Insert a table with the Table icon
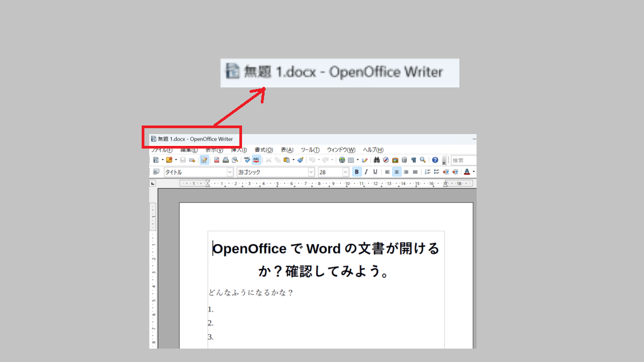 tap(351, 160)
